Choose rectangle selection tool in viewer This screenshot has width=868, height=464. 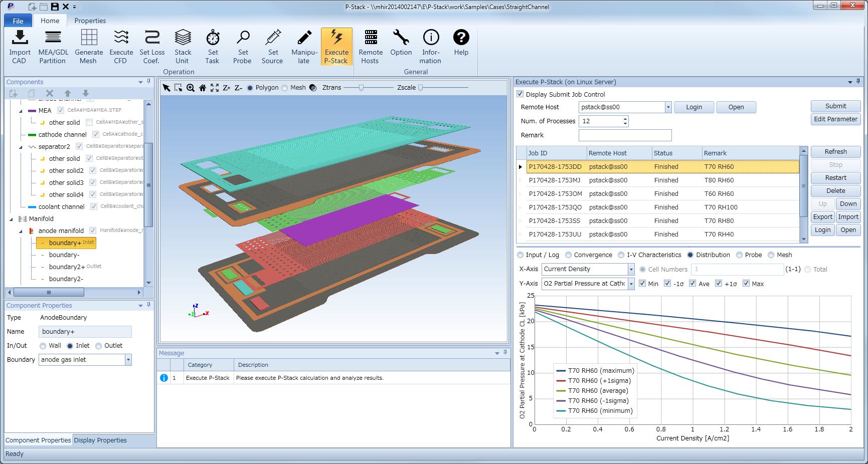coord(178,88)
